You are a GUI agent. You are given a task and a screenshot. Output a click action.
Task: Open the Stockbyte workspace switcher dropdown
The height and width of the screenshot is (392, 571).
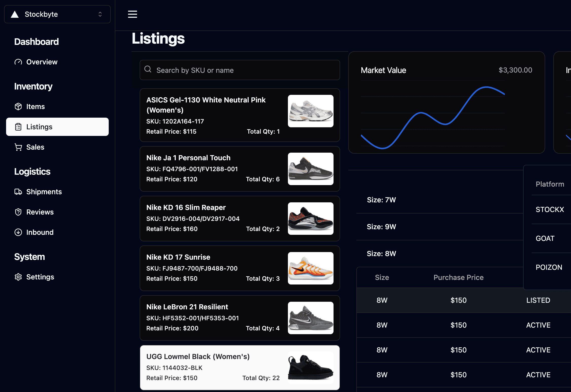point(100,14)
